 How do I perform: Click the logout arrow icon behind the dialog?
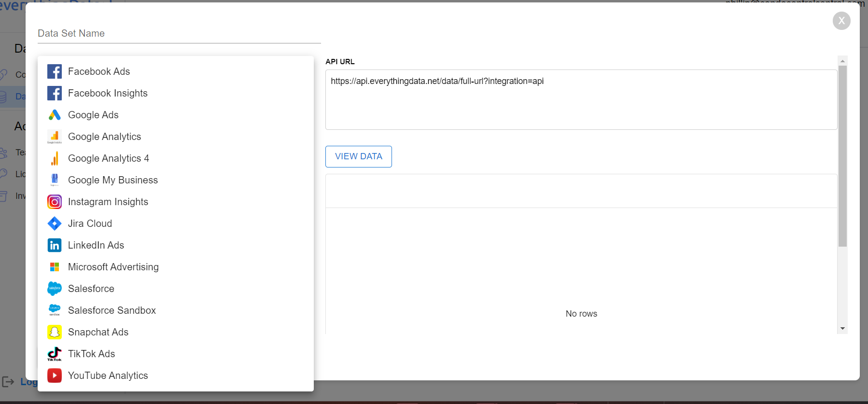[8, 382]
